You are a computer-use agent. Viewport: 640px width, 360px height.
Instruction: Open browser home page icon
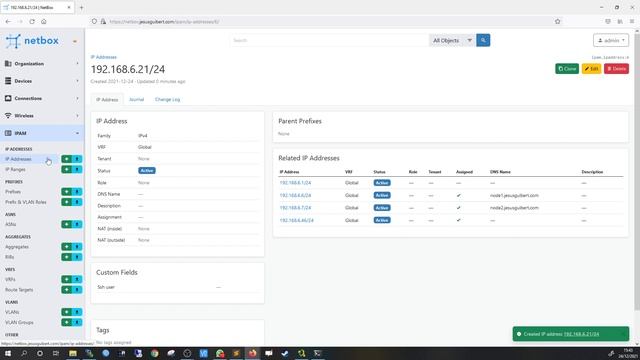(x=44, y=22)
